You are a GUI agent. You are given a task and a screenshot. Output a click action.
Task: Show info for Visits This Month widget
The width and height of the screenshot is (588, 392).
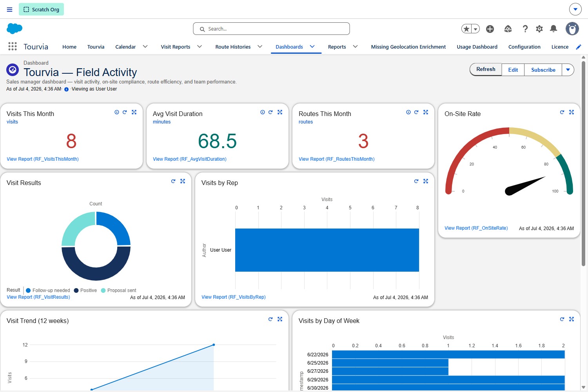coord(117,112)
